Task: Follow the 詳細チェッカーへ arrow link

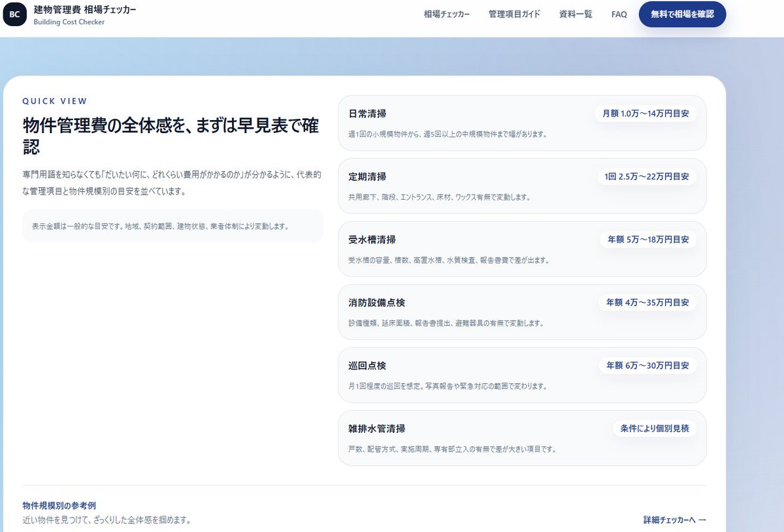Action: click(674, 520)
